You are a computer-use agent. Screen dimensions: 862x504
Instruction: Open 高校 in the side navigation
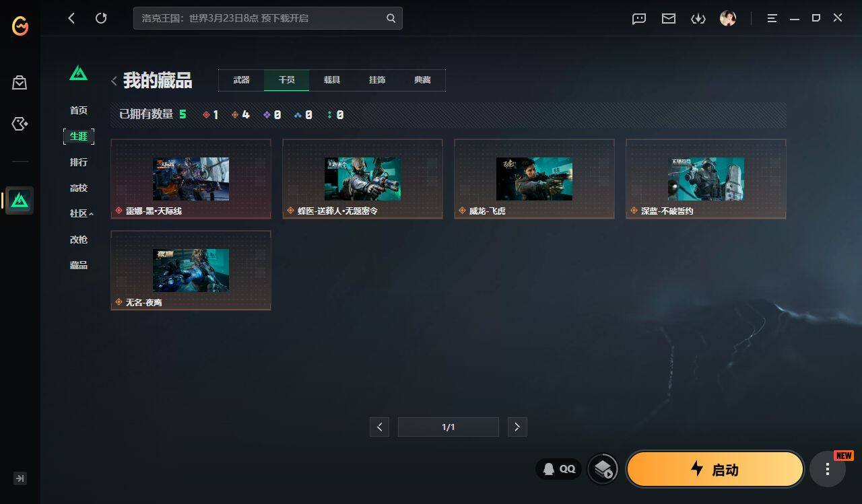coord(79,188)
